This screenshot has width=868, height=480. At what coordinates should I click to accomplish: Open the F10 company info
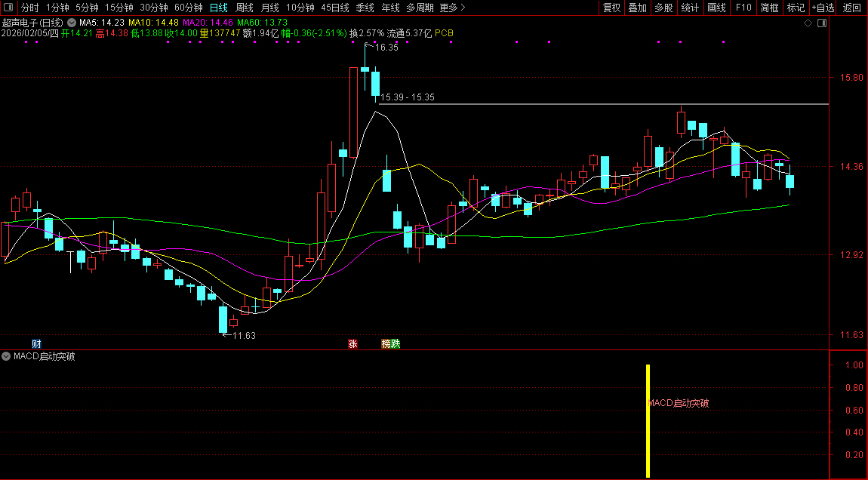743,8
